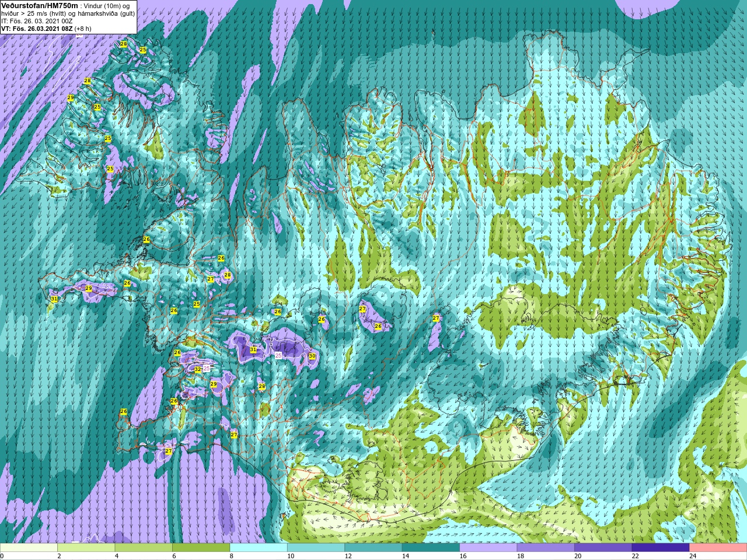
Task: Click the '14' tick label on the color scale
Action: tap(406, 556)
